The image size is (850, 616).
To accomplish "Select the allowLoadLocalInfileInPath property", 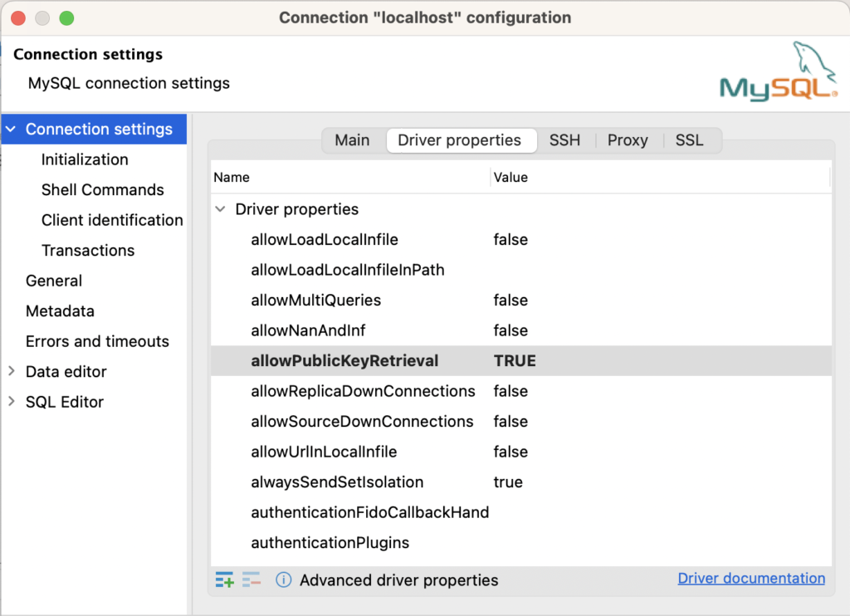I will [348, 270].
